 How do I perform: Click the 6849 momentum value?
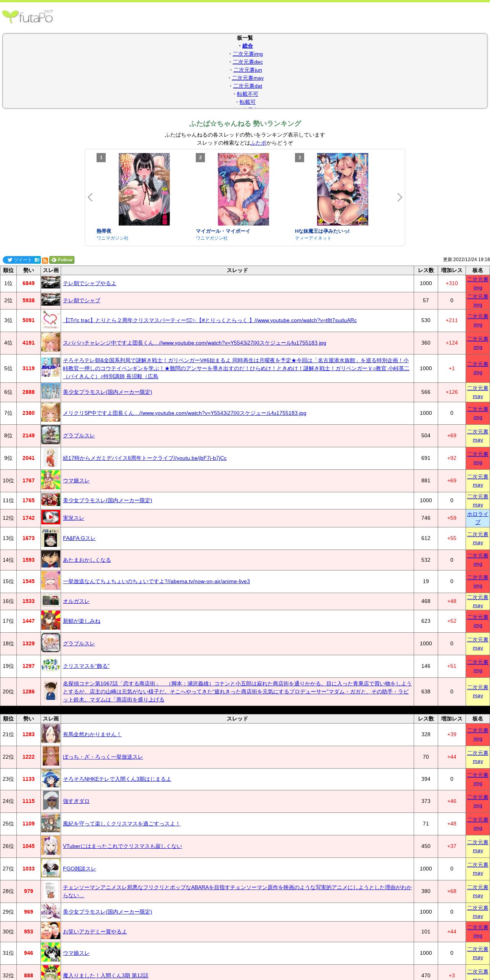(29, 283)
